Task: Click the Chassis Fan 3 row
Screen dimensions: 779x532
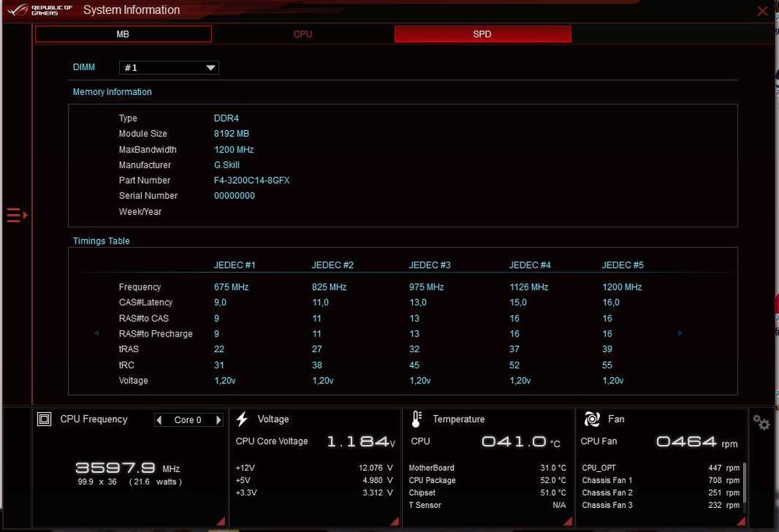Action: tap(661, 506)
